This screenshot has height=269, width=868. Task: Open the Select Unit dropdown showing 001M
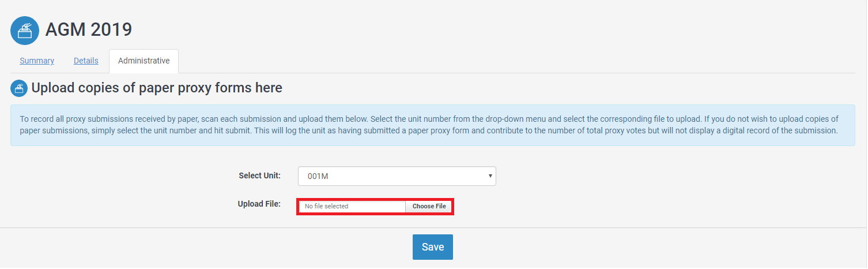coord(397,176)
